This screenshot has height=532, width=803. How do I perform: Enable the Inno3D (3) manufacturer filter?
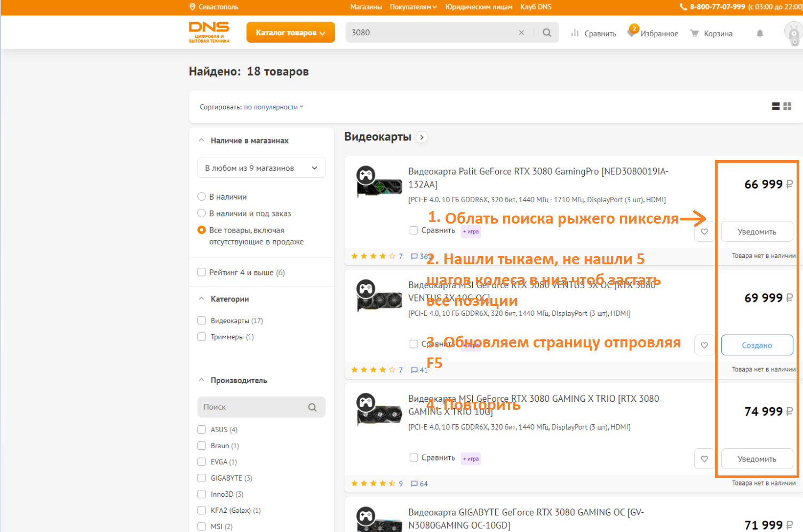(x=202, y=494)
